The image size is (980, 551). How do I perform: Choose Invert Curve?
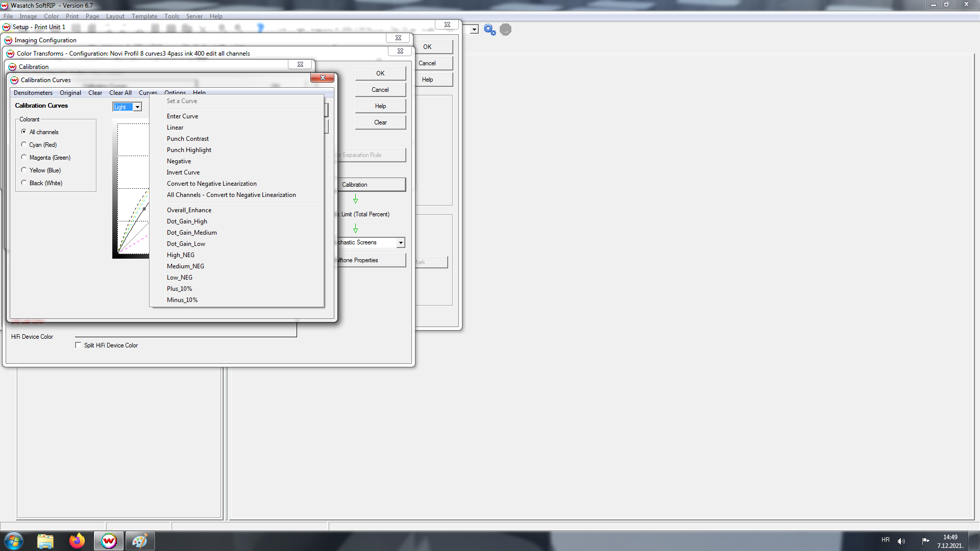[237, 172]
